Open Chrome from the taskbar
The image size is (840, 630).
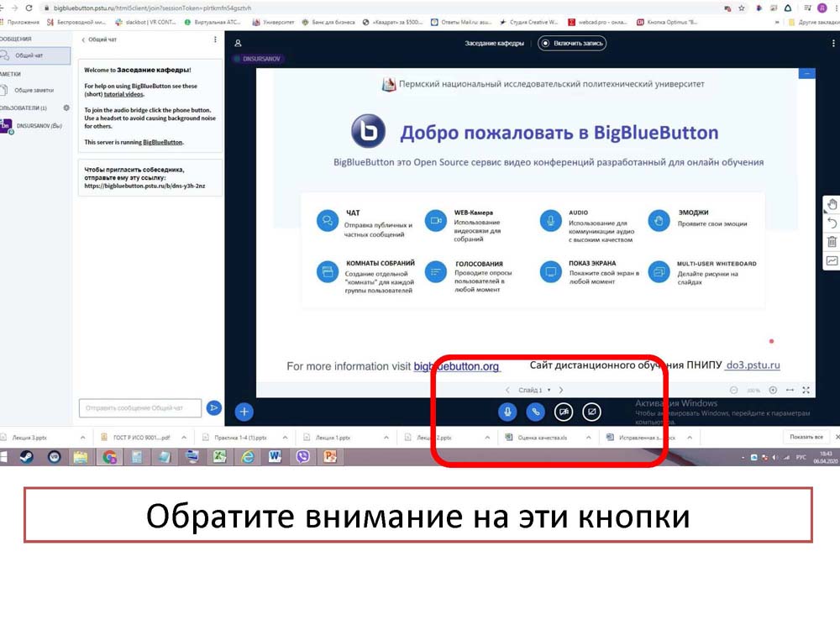pyautogui.click(x=109, y=456)
